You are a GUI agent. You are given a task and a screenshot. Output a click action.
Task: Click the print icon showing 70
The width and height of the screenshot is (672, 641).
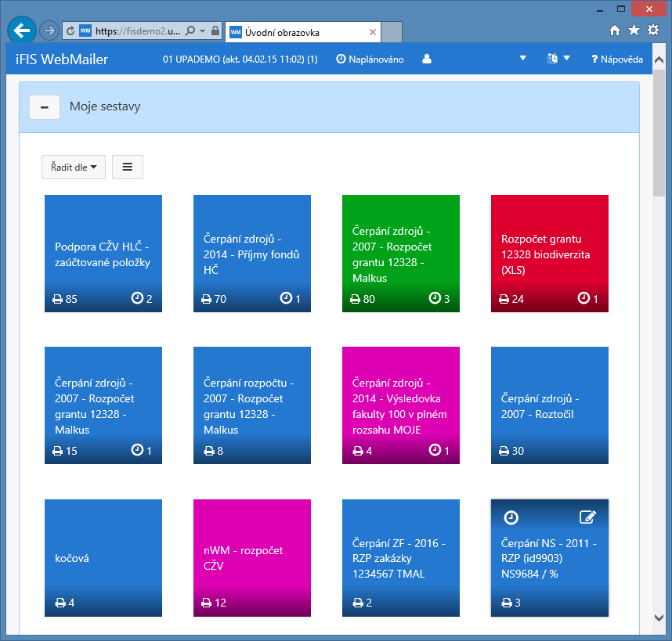(206, 299)
